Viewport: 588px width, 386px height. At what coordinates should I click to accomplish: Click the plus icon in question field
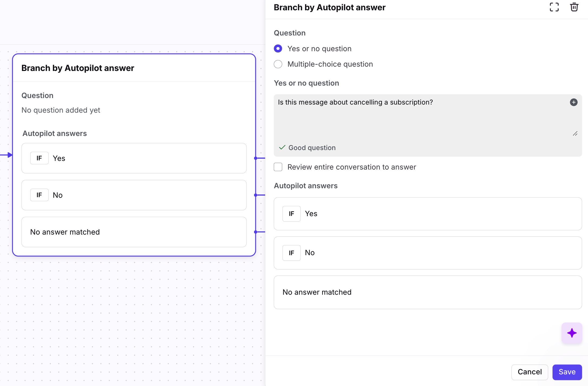[x=574, y=102]
